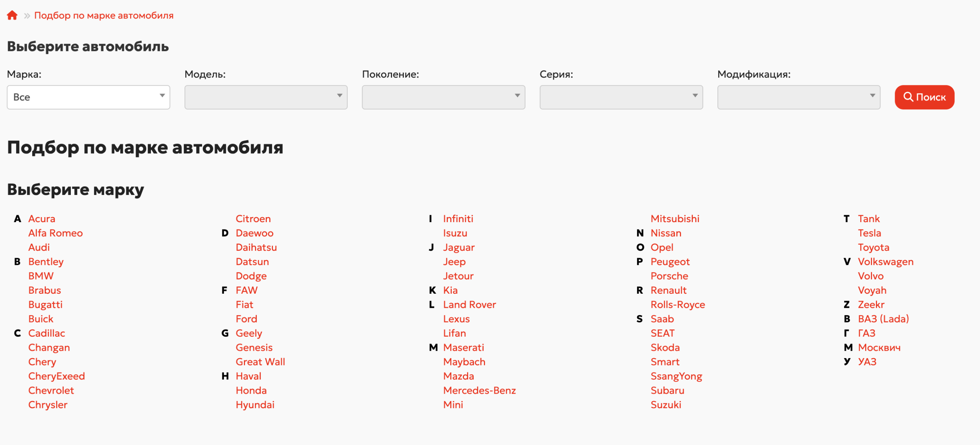Open the ВАЗ (Lada) brand link
Screen dimensions: 980x445
click(883, 319)
